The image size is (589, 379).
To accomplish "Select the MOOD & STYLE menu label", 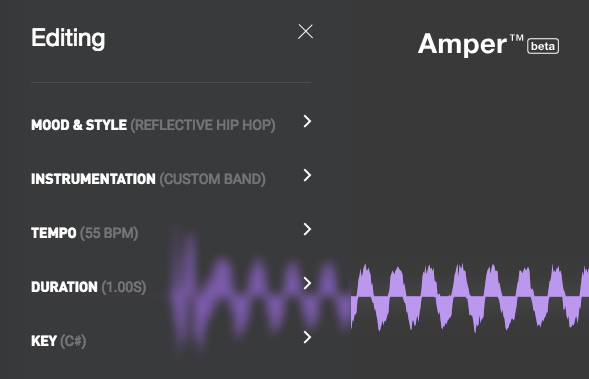I will [79, 125].
